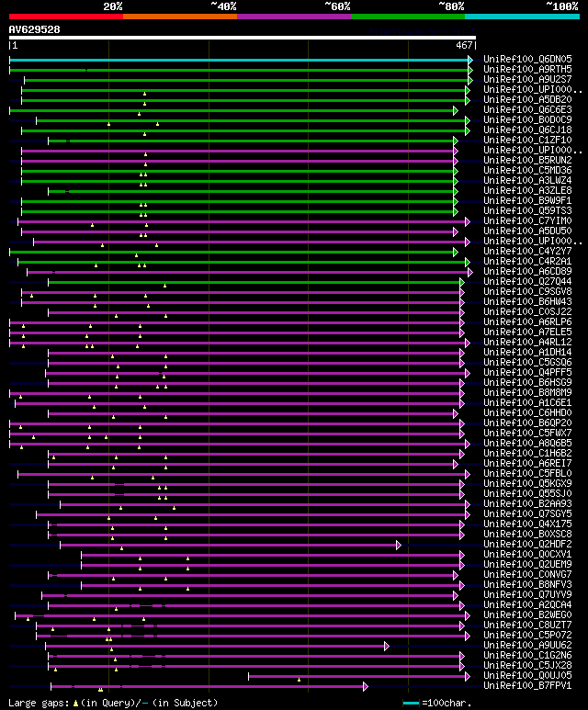Click the UniRef100_C5FBL0 label
The width and height of the screenshot is (588, 710).
point(527,474)
